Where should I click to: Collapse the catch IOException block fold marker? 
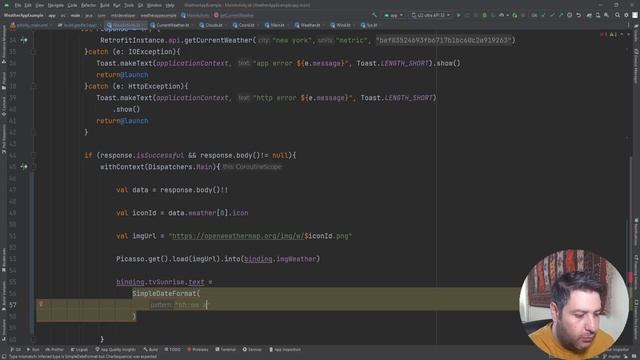(x=34, y=52)
